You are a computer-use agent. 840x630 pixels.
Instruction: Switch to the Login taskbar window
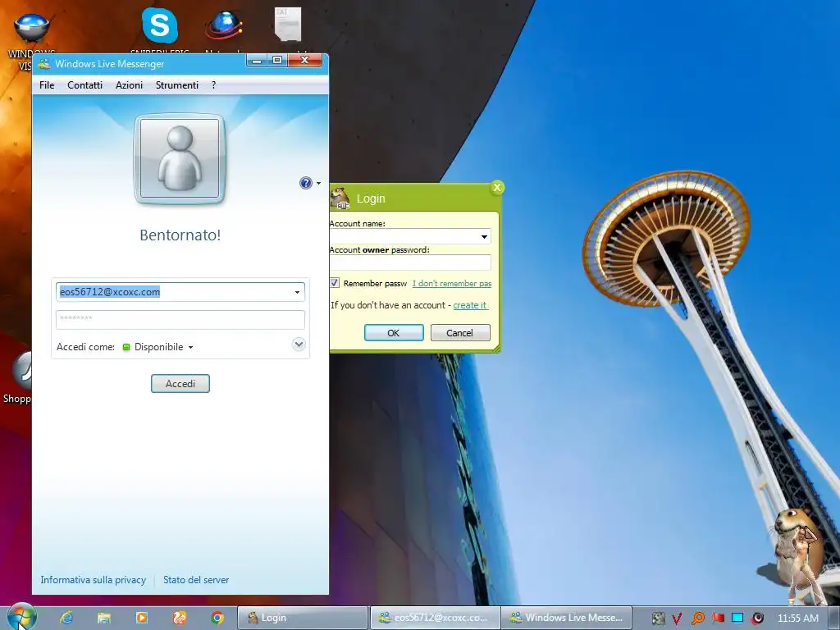point(303,618)
